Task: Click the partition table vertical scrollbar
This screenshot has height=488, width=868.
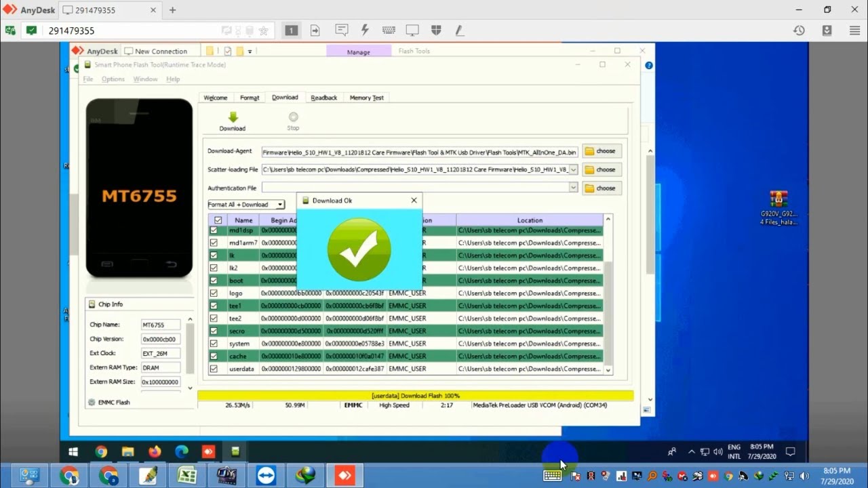Action: 608,294
